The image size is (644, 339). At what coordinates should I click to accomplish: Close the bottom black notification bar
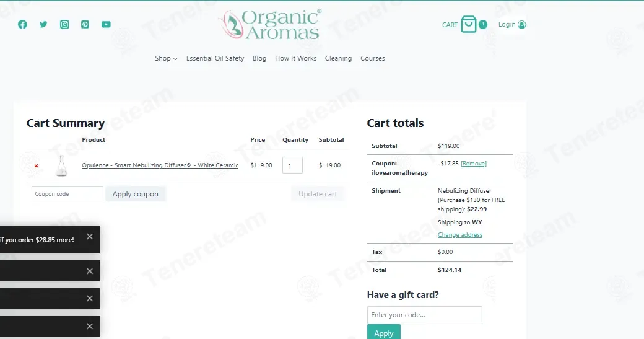tap(90, 326)
